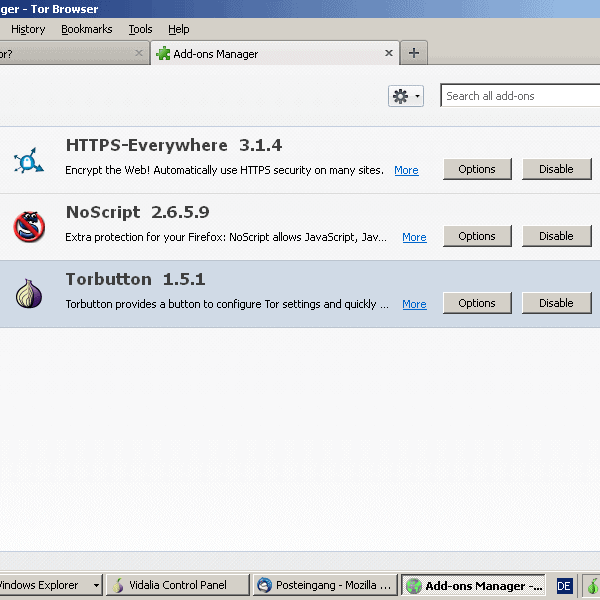Show More details for HTTPS-Everywhere
The width and height of the screenshot is (600, 600).
[406, 170]
